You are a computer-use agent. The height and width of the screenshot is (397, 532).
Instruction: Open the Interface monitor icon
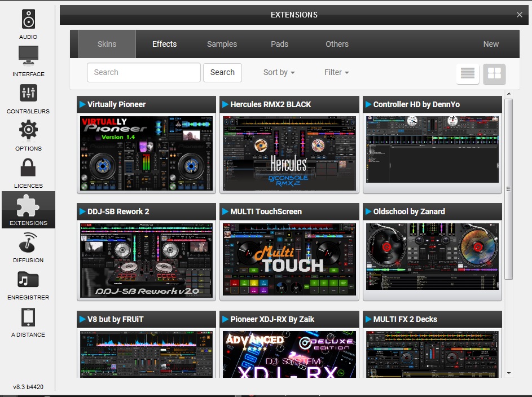point(28,56)
